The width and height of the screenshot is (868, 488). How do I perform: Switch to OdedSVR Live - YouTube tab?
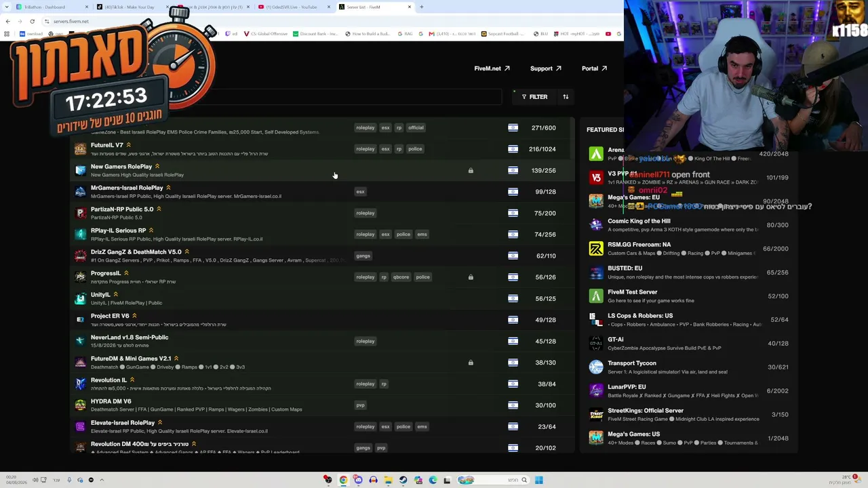(295, 7)
